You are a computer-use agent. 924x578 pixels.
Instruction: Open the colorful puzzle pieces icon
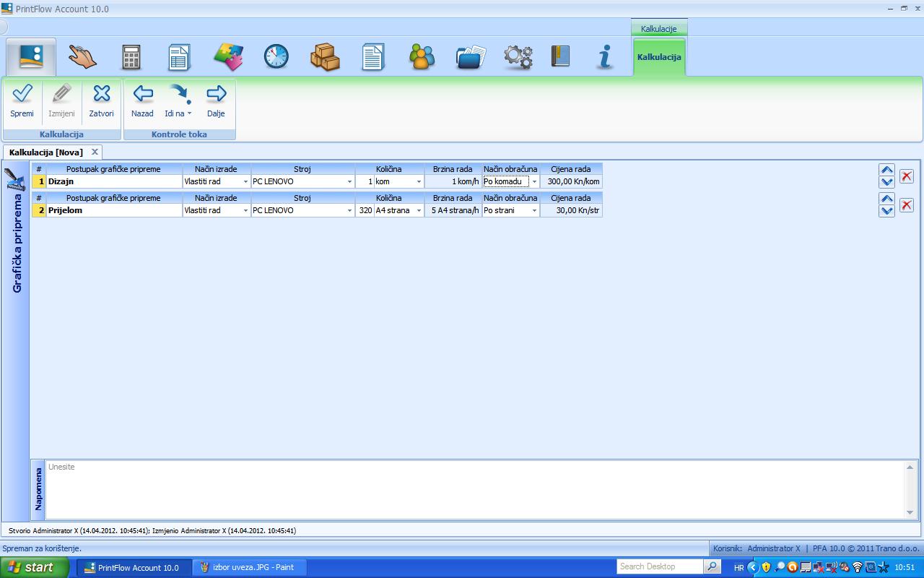(x=228, y=56)
